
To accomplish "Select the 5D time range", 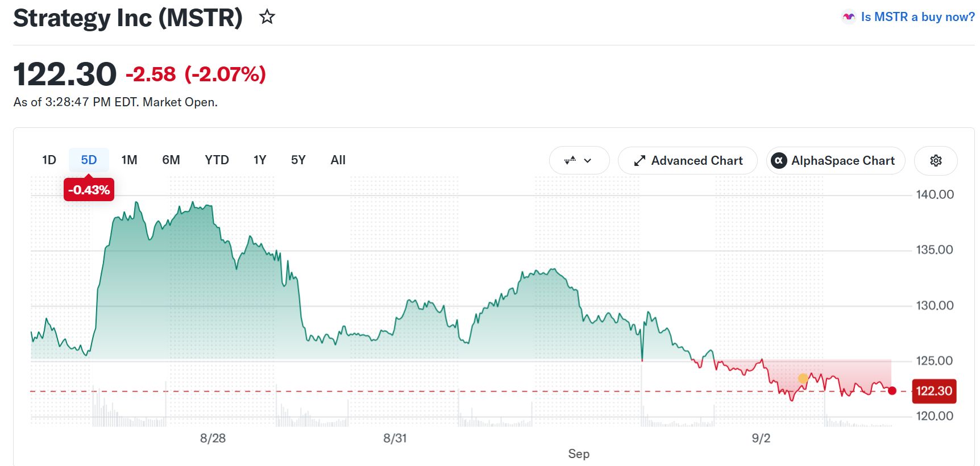I will pos(89,160).
